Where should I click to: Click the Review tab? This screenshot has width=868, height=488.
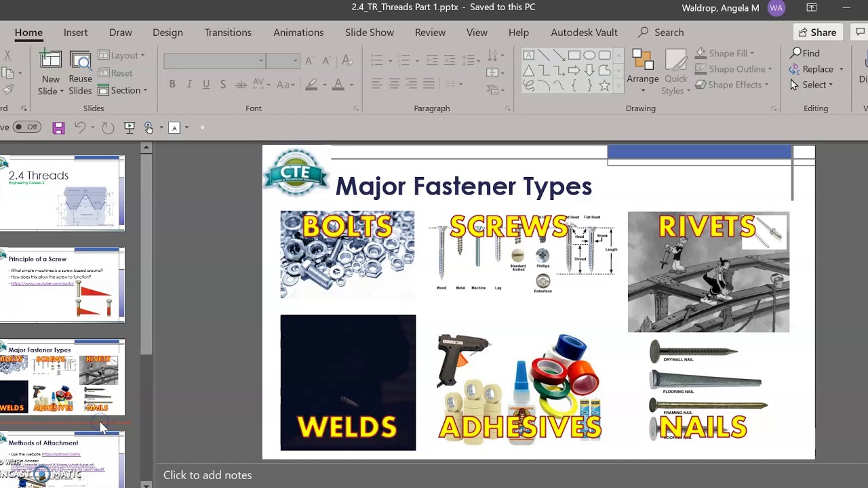coord(430,33)
